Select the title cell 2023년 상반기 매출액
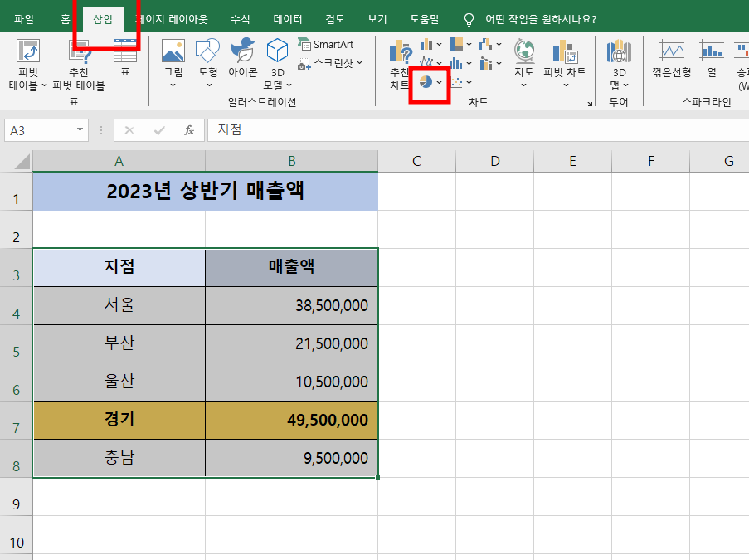Screen dimensions: 749x560 [206, 191]
